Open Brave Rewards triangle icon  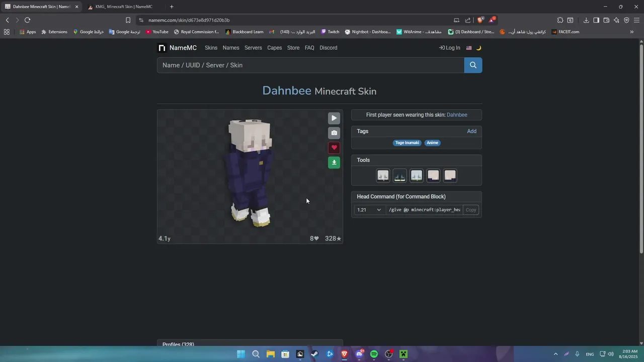(x=492, y=20)
